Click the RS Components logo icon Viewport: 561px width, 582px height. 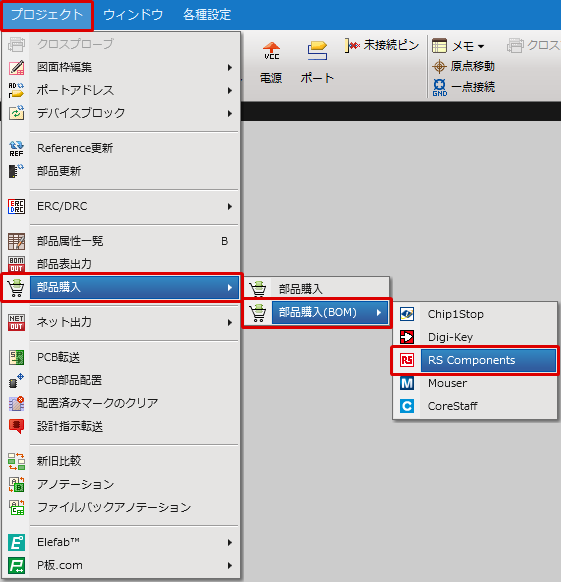coord(407,360)
